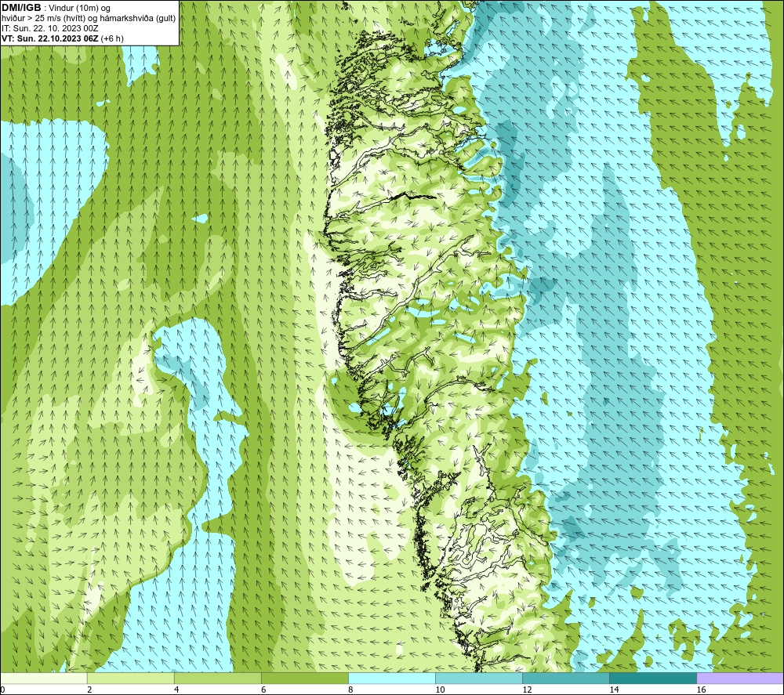The image size is (784, 695).
Task: Click the legend value label '8'
Action: pyautogui.click(x=350, y=690)
